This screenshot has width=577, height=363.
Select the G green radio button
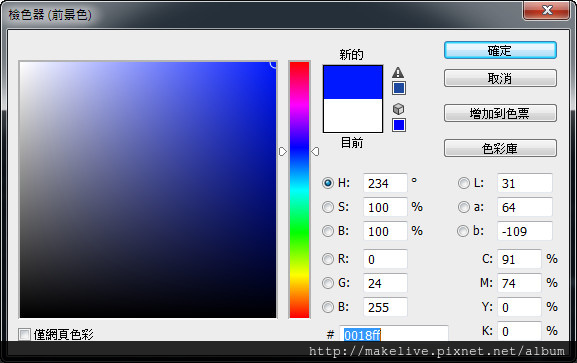(x=328, y=283)
